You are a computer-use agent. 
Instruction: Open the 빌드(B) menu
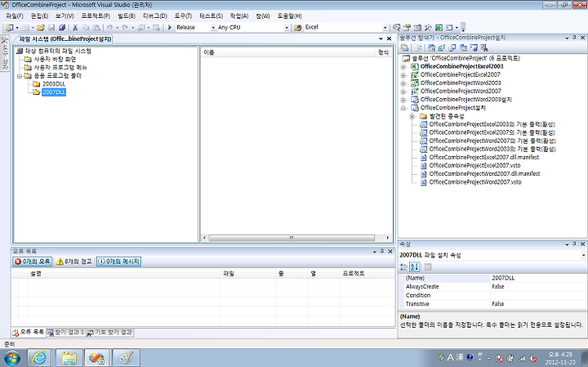[x=127, y=16]
